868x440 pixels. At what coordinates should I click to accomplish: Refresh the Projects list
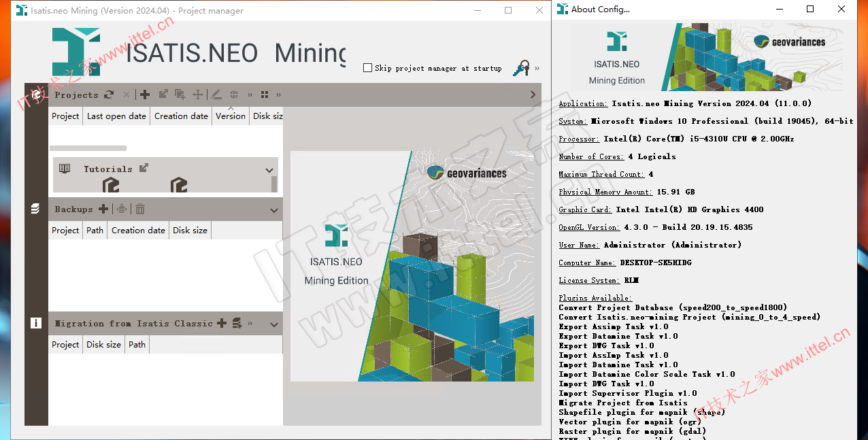[109, 95]
